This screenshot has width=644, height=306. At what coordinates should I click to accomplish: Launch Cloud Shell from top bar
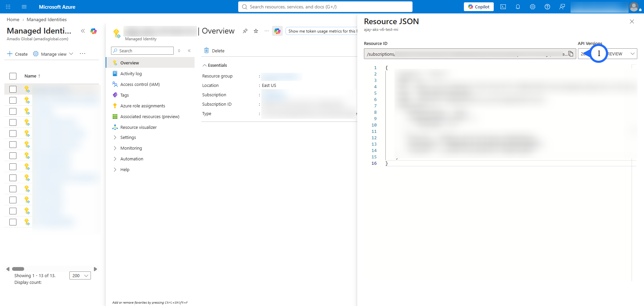[x=503, y=7]
